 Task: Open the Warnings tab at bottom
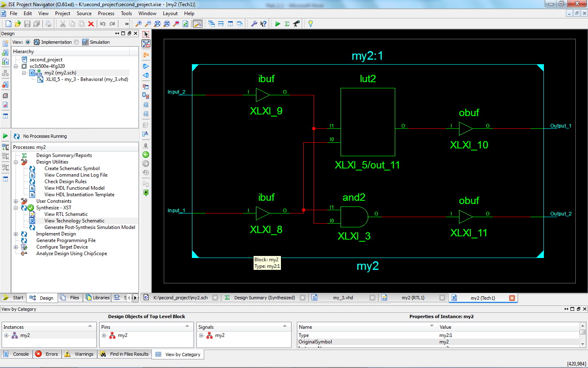[79, 354]
